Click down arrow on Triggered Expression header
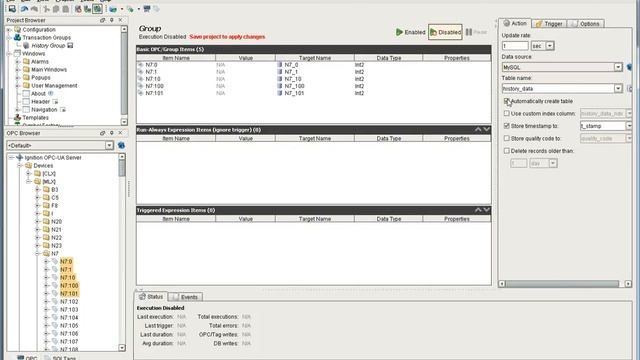Screen dimensions: 640x360 487,210
